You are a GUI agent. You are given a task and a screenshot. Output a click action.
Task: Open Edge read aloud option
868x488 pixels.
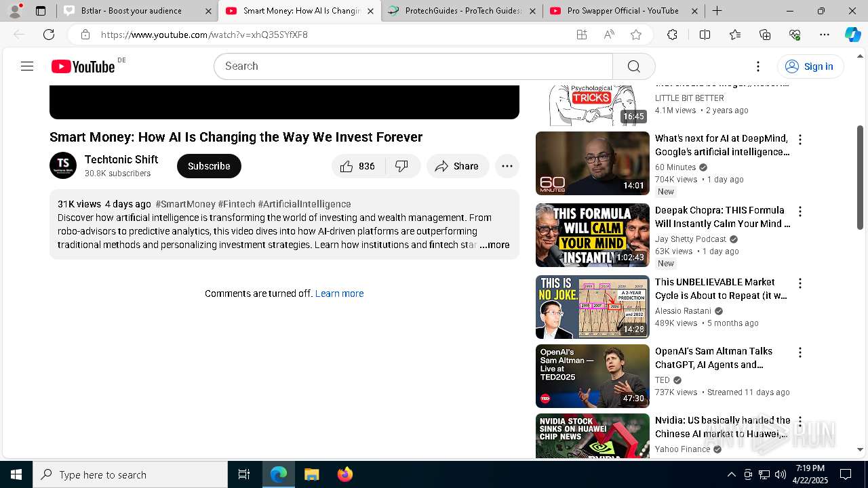click(609, 35)
